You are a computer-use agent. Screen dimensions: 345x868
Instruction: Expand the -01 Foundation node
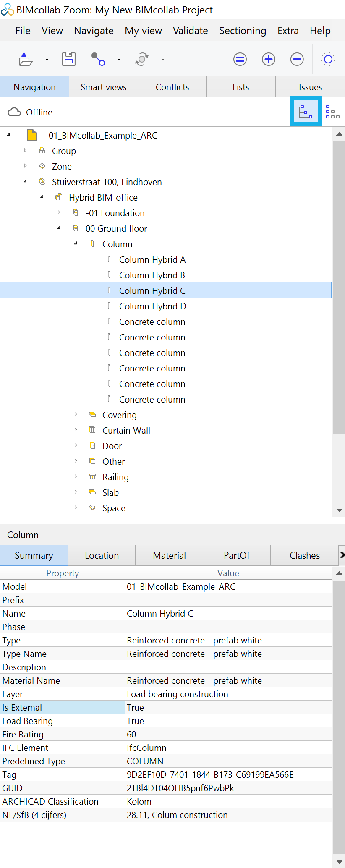(x=59, y=212)
